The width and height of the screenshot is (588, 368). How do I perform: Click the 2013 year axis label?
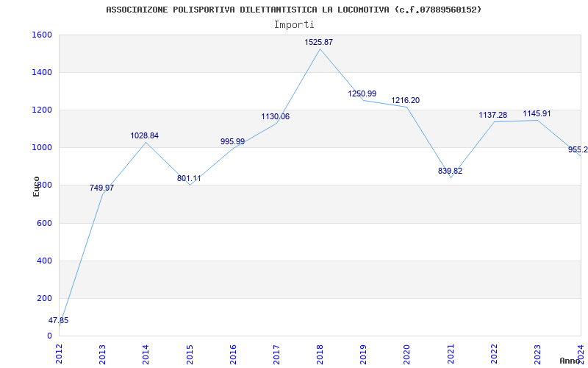point(102,354)
